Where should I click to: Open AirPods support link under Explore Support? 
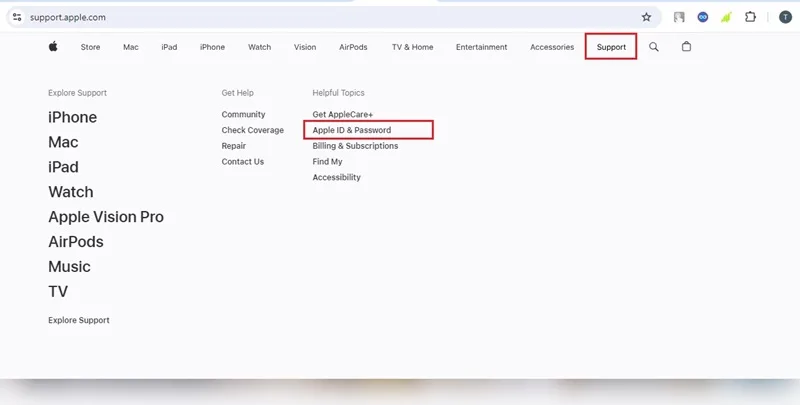click(x=76, y=242)
